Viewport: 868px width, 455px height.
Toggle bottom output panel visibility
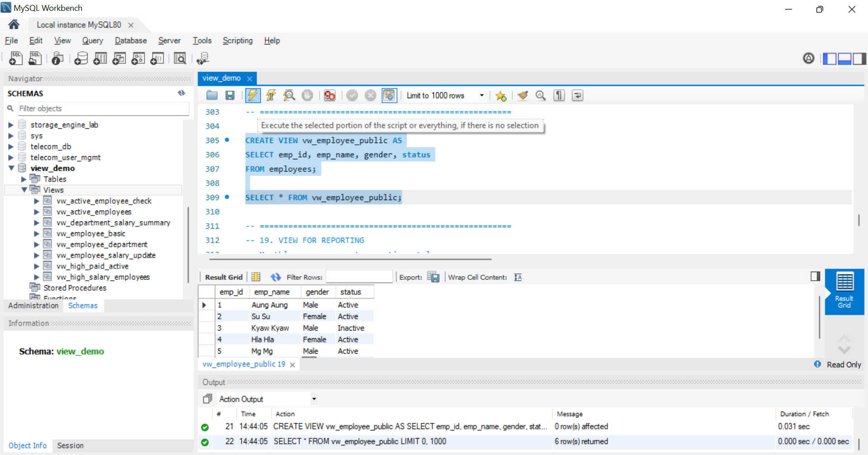(x=844, y=59)
